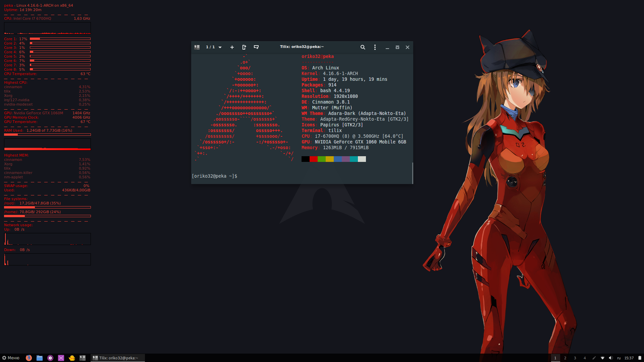Click the Core 1 usage bar in Conky
The height and width of the screenshot is (362, 644).
[x=60, y=39]
